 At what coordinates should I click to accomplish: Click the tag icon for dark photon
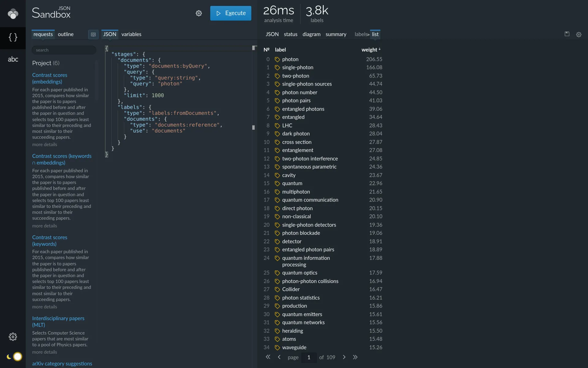277,134
